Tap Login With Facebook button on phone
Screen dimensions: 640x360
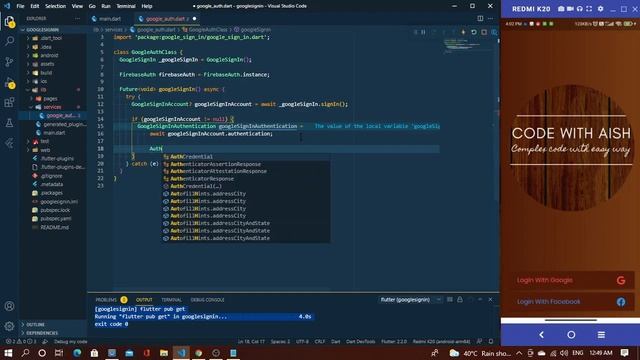[571, 302]
